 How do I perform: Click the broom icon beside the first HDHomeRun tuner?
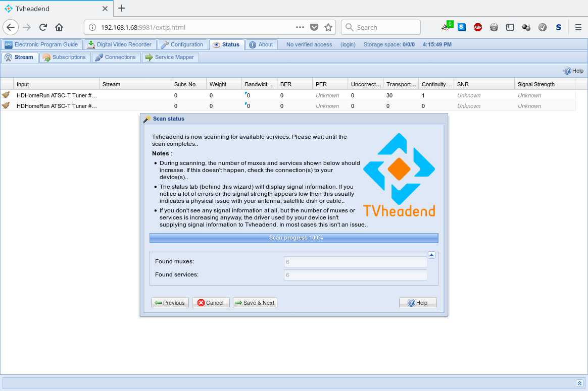click(6, 95)
